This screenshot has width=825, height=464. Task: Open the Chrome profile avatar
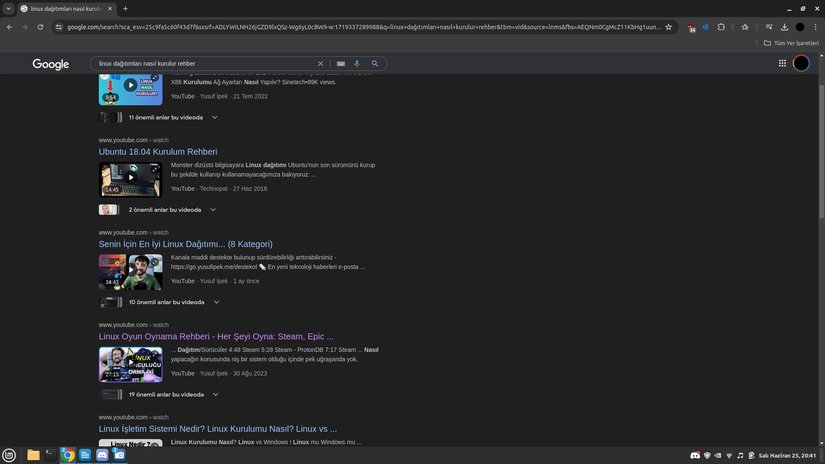(x=800, y=27)
